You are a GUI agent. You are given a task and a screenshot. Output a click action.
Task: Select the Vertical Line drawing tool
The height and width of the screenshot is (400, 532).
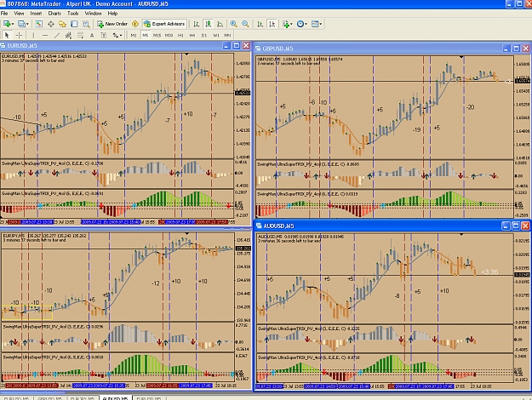pos(33,35)
